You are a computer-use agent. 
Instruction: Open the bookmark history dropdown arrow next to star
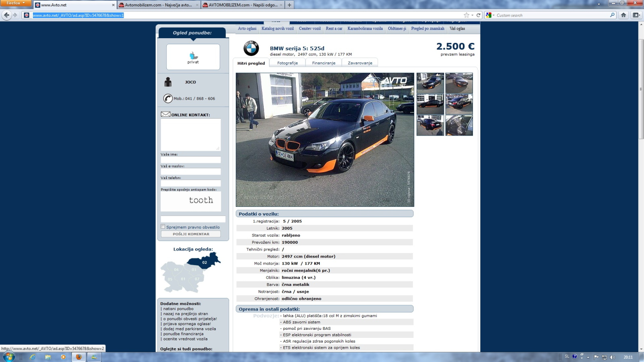473,15
